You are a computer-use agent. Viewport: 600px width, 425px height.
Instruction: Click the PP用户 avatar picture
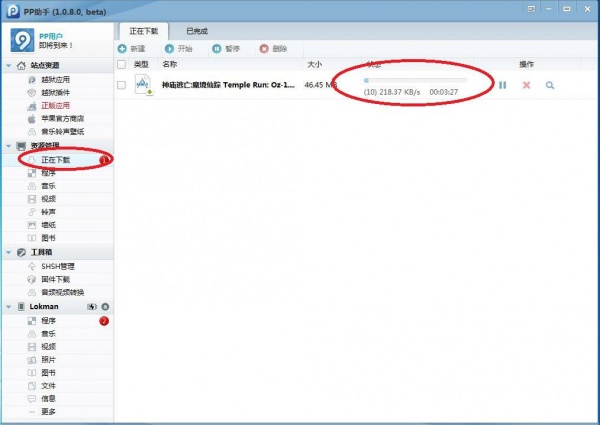[x=22, y=40]
